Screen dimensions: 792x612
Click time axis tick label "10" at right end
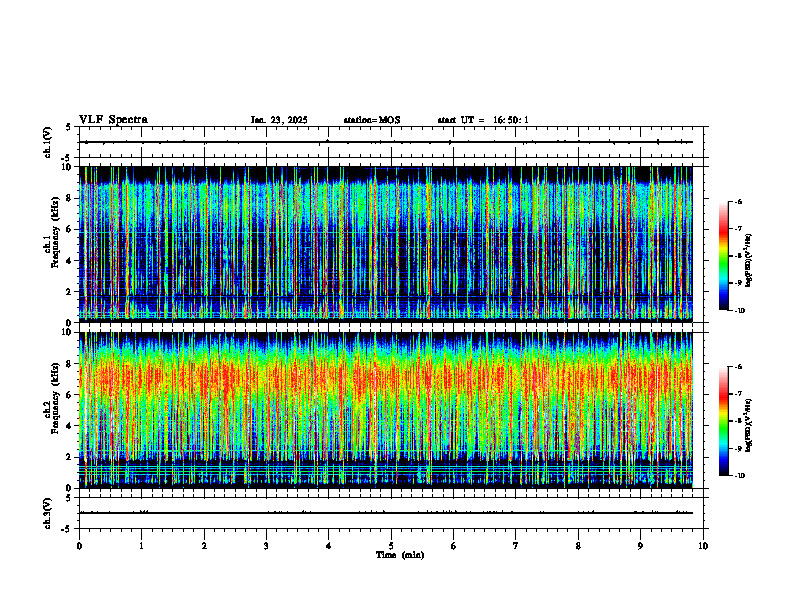coord(703,546)
